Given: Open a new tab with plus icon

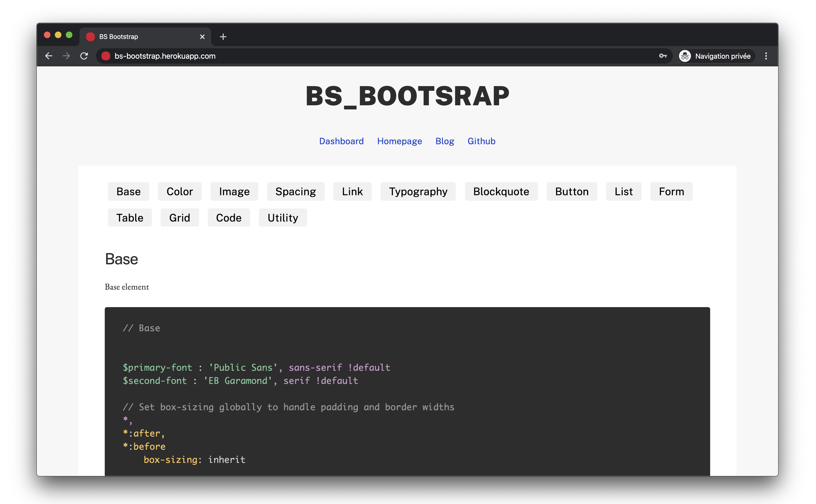Looking at the screenshot, I should tap(223, 37).
